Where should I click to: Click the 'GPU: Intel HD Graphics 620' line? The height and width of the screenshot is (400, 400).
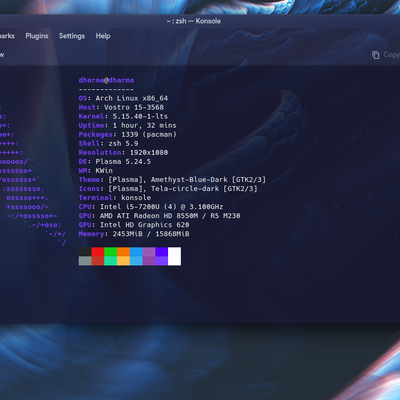point(134,225)
